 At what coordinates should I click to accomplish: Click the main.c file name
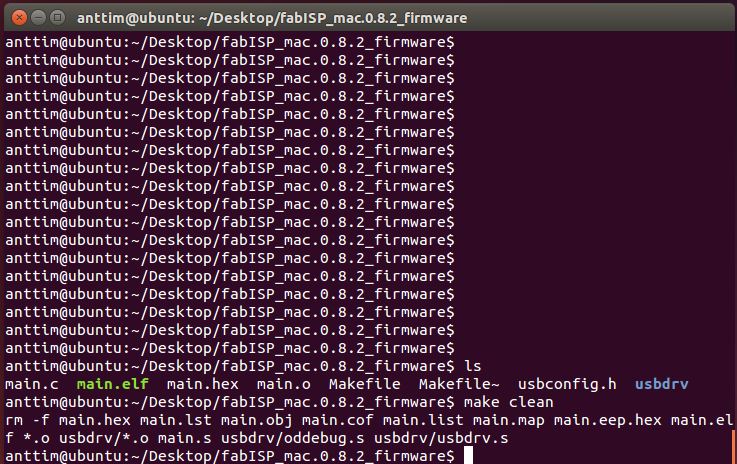(31, 384)
